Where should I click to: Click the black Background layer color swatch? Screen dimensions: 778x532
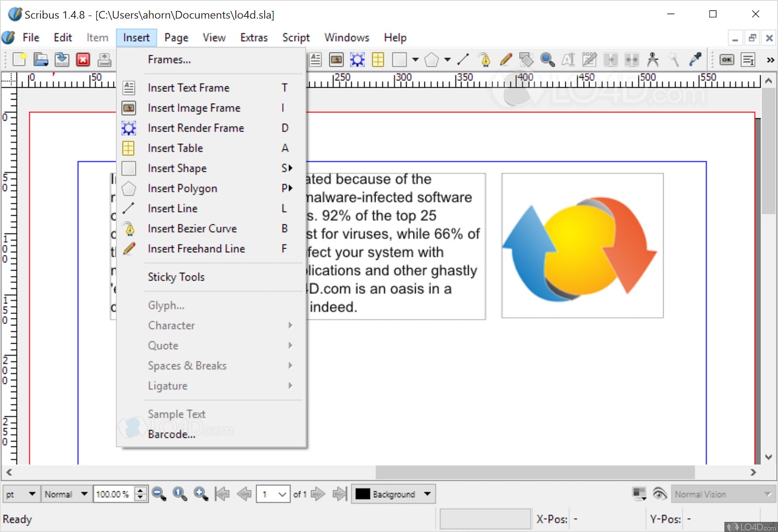point(363,494)
